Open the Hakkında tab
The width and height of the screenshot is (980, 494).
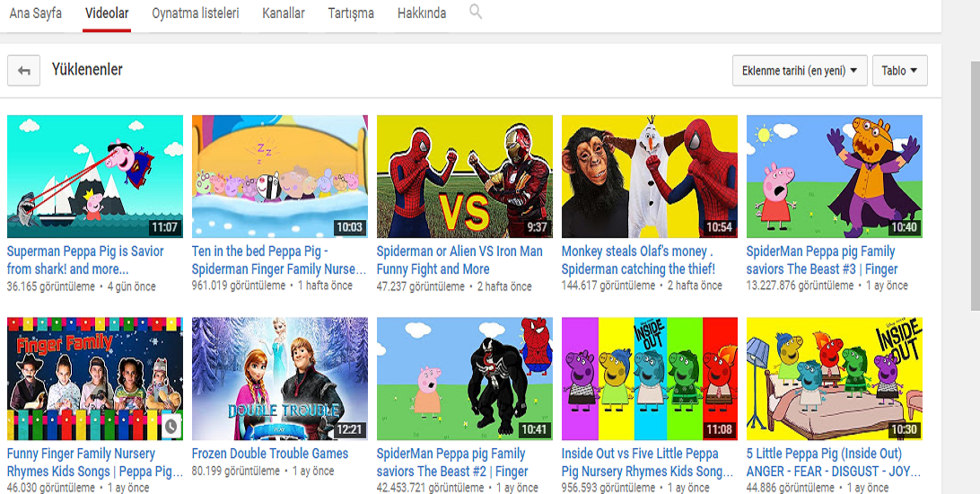click(x=422, y=13)
